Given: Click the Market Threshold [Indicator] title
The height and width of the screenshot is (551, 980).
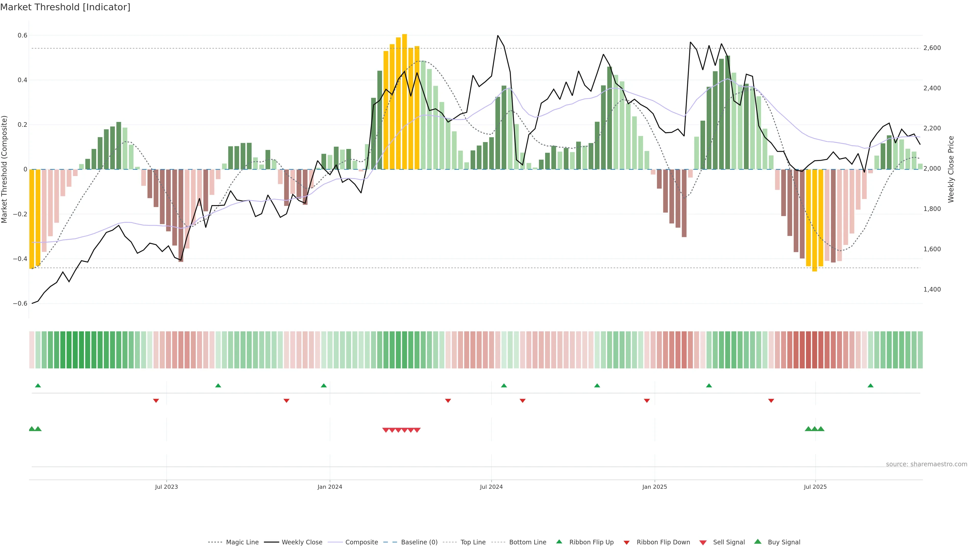Looking at the screenshot, I should click(65, 7).
